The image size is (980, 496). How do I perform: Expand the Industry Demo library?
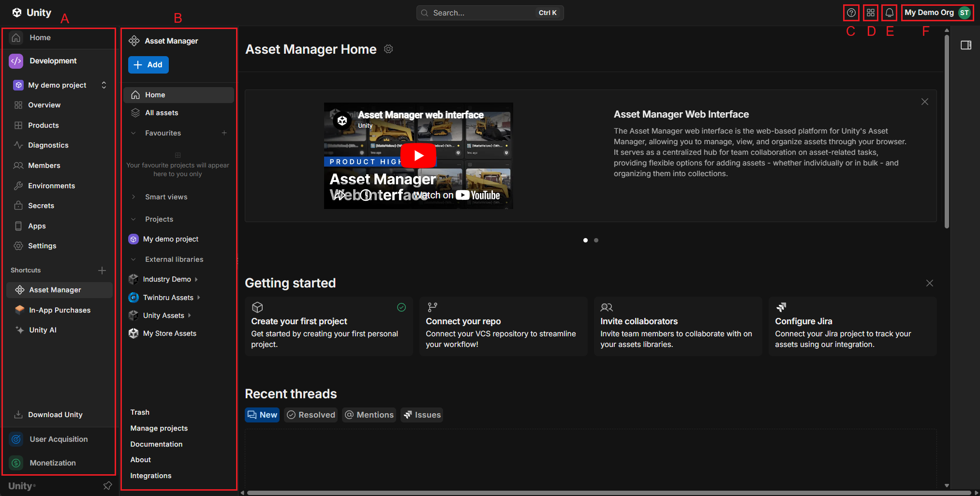tap(196, 279)
